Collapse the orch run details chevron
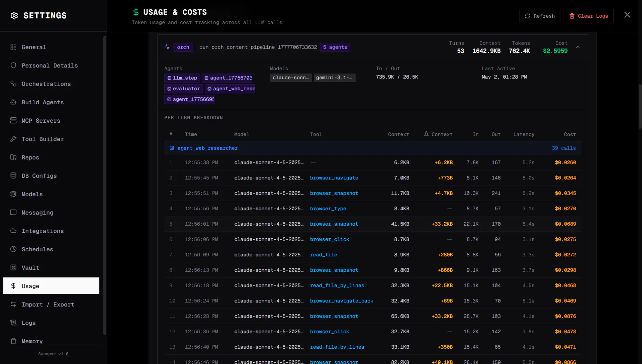 click(x=578, y=47)
